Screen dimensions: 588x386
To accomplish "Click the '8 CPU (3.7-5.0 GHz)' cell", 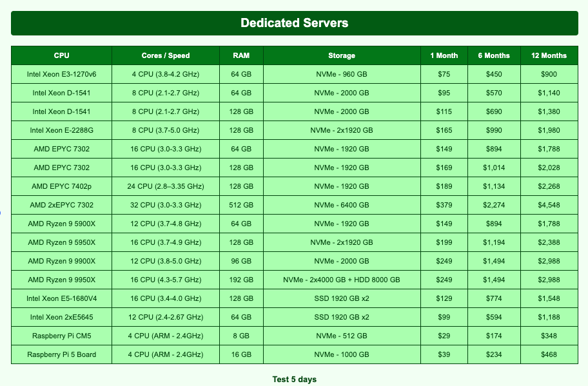I will tap(165, 130).
